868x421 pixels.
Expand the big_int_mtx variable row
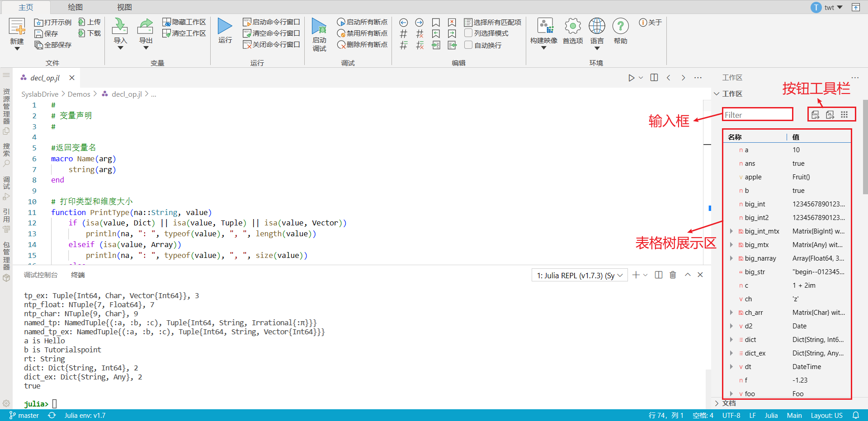[x=731, y=231]
